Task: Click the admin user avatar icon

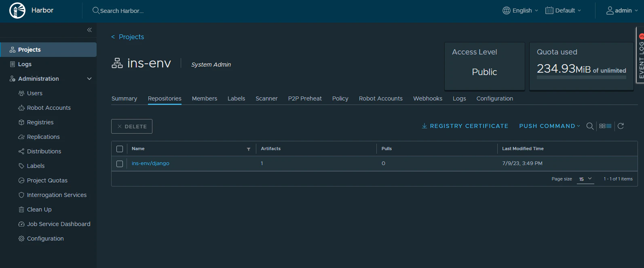Action: (x=610, y=10)
